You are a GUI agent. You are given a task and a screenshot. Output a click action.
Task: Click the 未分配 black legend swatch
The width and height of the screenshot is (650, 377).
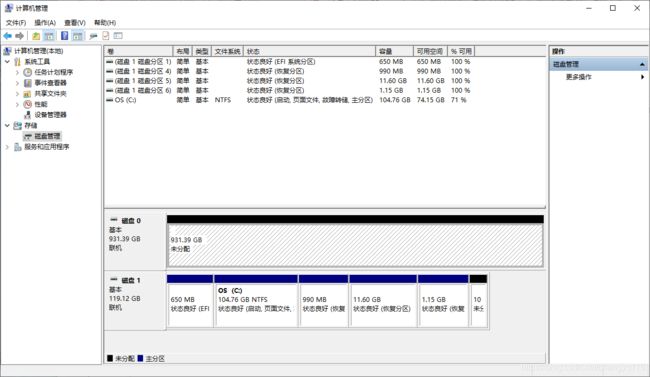tap(109, 358)
